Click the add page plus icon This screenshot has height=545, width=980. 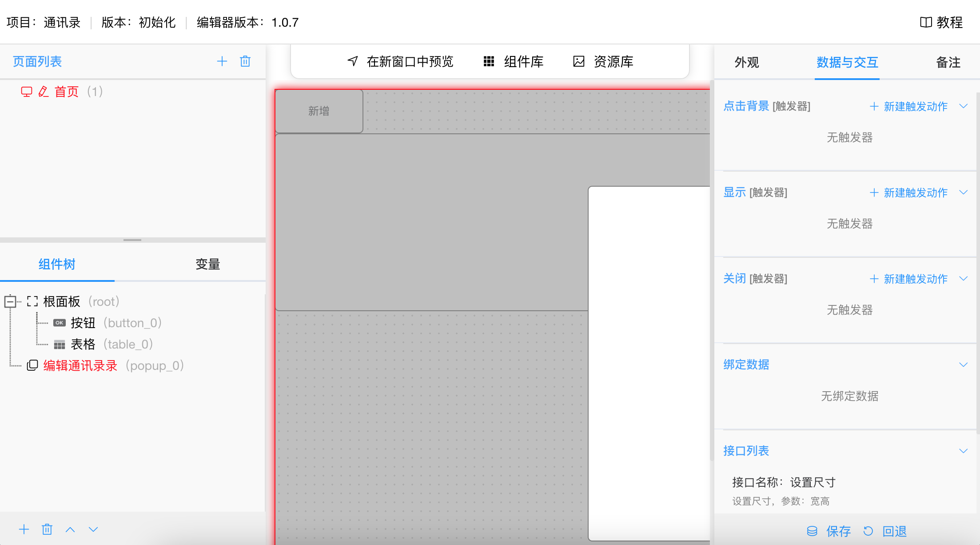tap(222, 61)
